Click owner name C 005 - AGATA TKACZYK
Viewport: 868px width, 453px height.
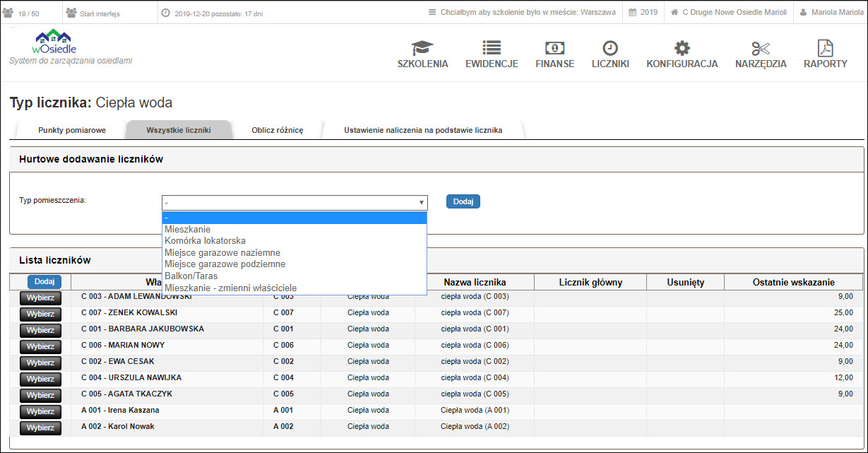pos(126,394)
